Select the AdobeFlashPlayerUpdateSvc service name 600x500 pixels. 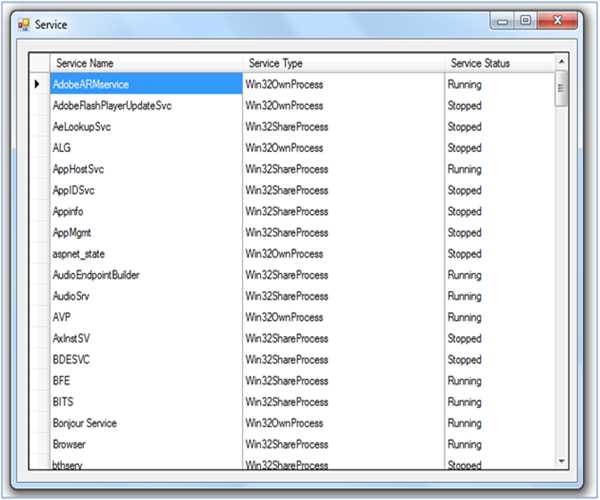coord(145,106)
